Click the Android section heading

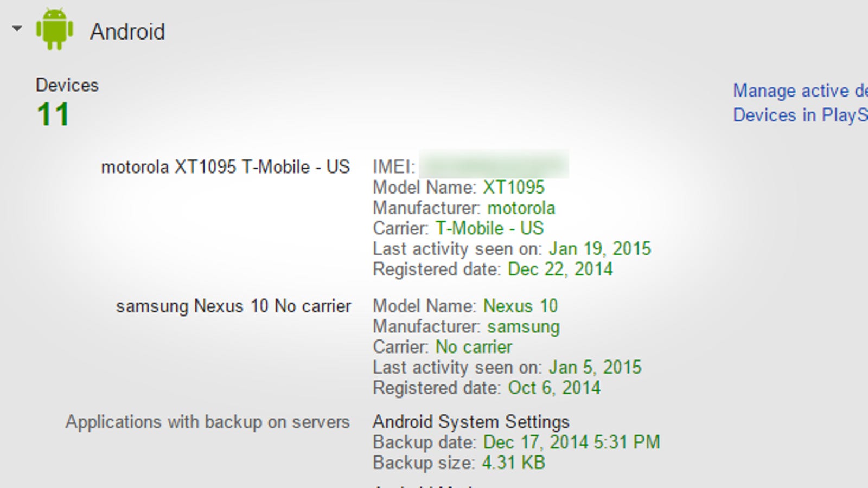[127, 31]
